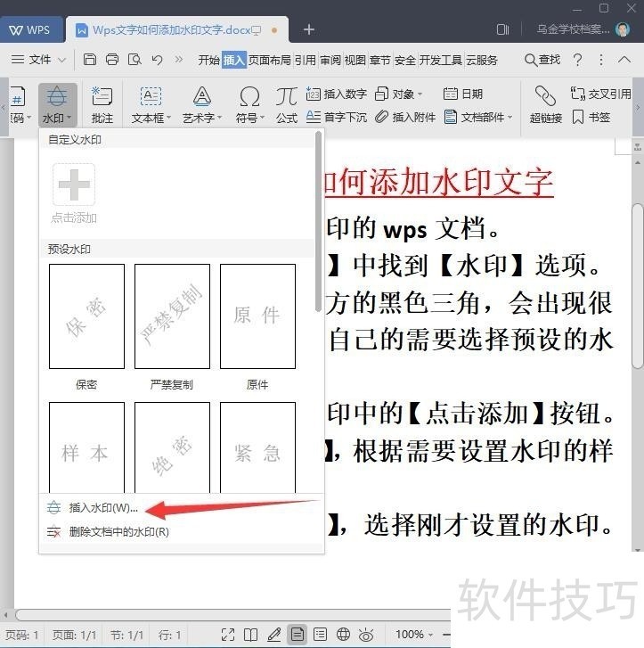Select the 原件 preset watermark thumbnail
Image resolution: width=644 pixels, height=648 pixels.
pyautogui.click(x=257, y=316)
